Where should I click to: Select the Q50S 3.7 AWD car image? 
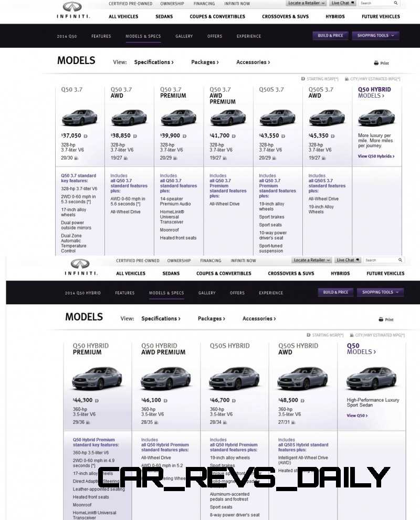tap(327, 118)
